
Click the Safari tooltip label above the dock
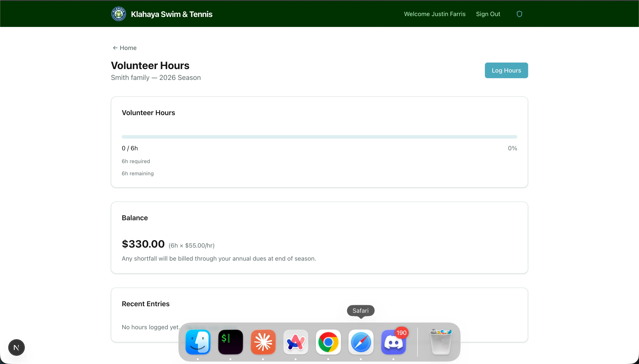[x=360, y=311]
